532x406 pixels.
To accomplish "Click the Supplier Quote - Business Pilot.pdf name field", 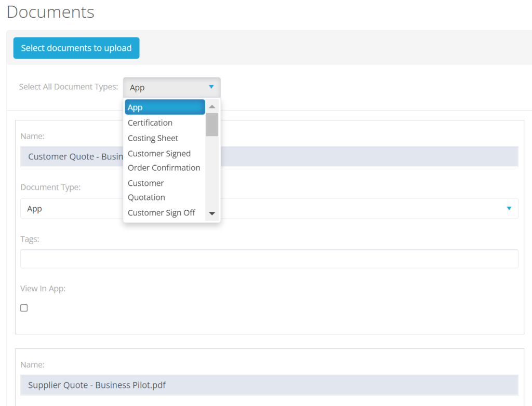I will coord(269,385).
